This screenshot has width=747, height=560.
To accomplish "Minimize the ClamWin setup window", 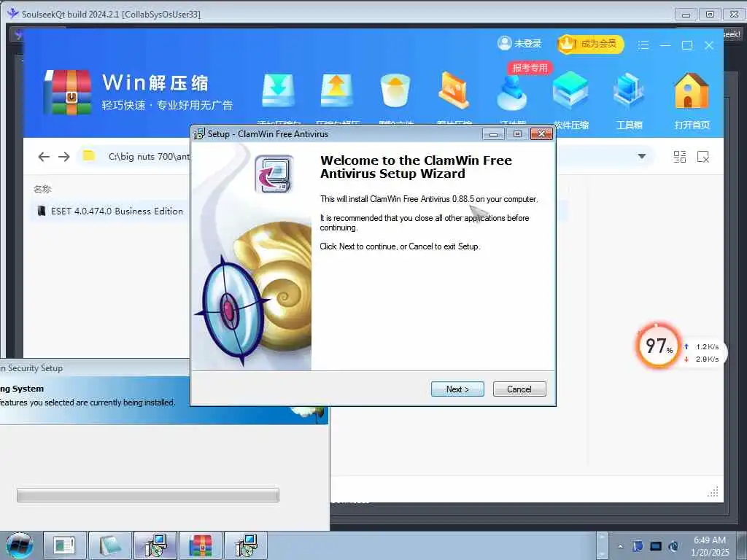I will pos(493,134).
